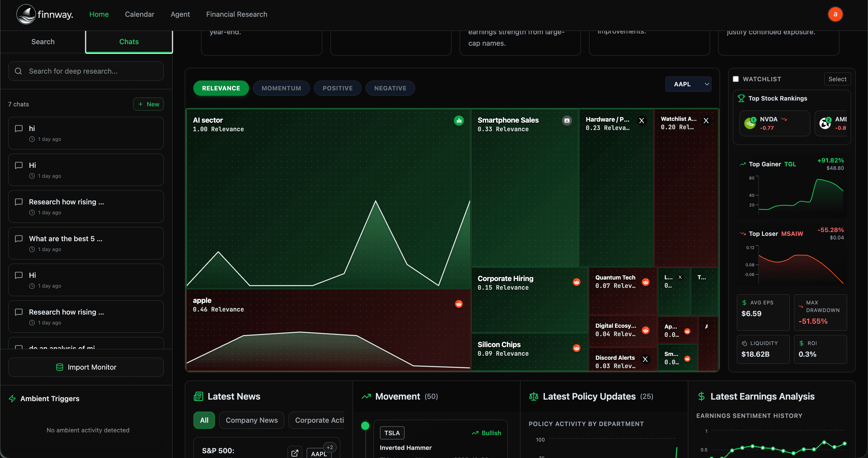
Task: Click the Reddit icon on Corporate Hiring tile
Action: tap(577, 282)
